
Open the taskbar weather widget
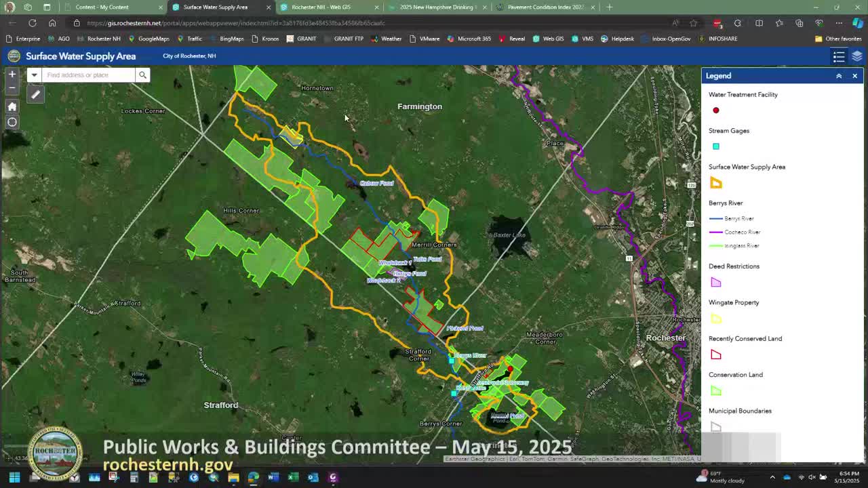pos(722,477)
